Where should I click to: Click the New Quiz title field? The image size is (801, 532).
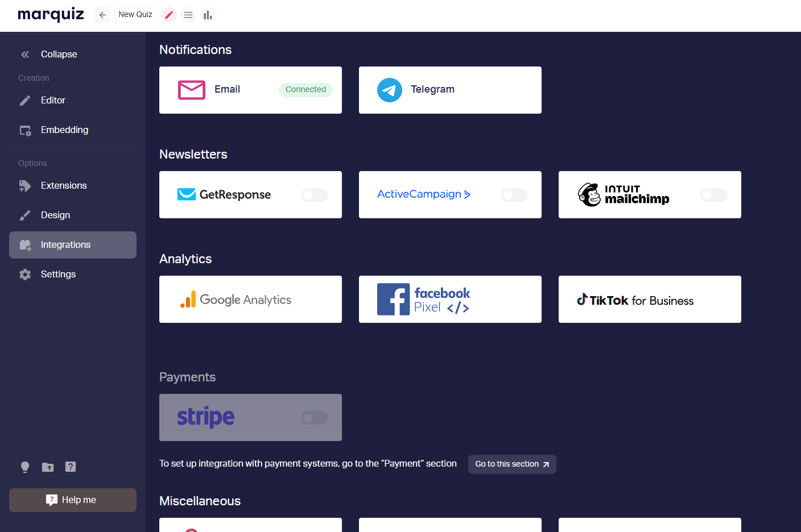(x=135, y=15)
